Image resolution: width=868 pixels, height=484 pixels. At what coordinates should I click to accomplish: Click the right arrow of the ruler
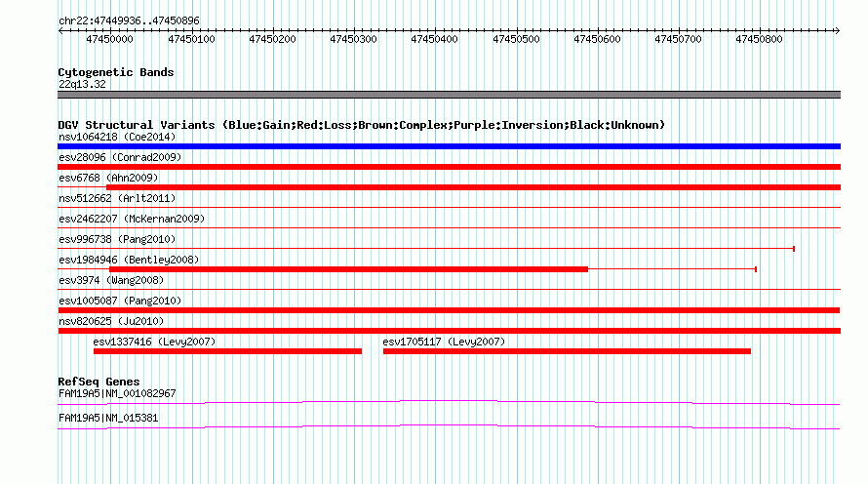(837, 30)
